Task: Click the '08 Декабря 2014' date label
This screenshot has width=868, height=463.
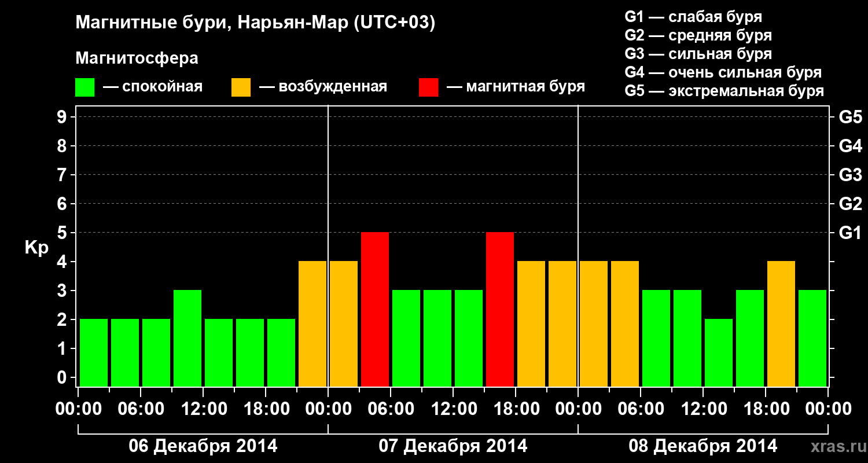Action: point(703,446)
